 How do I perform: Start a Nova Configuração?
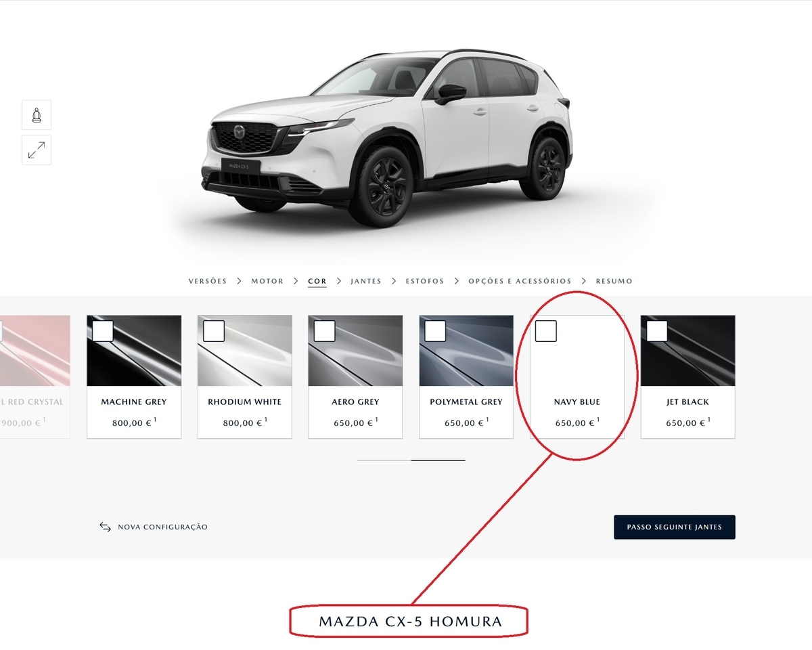point(162,527)
